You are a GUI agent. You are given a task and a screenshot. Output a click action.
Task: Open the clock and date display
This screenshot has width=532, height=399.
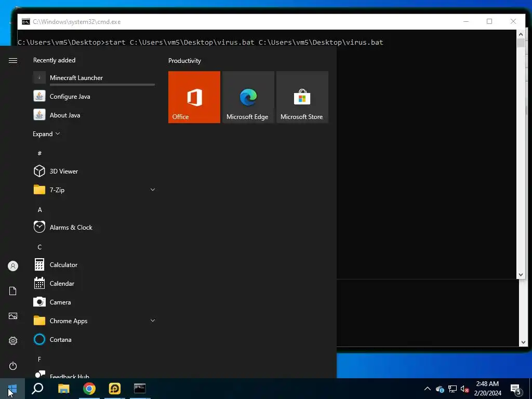pyautogui.click(x=487, y=389)
